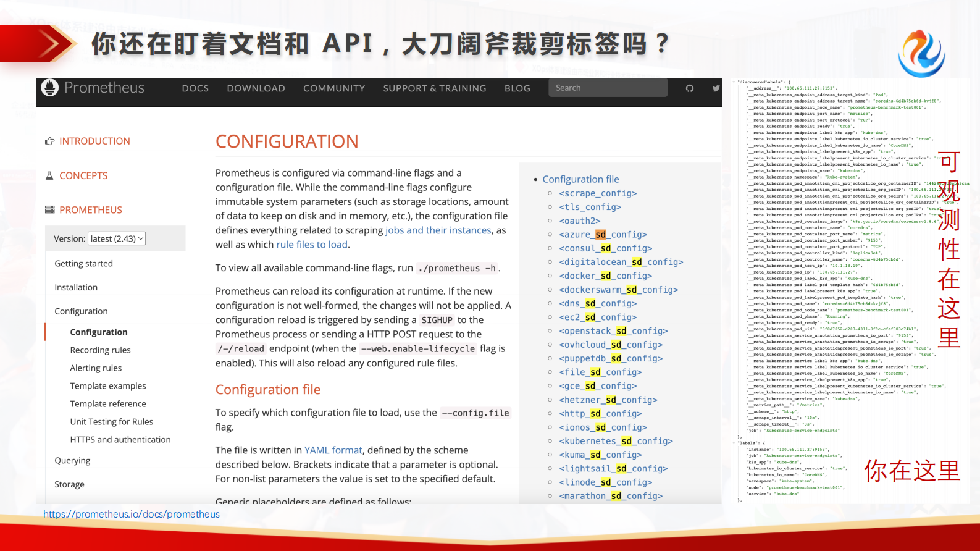Open Template examples page
Viewport: 980px width, 551px height.
tap(108, 385)
